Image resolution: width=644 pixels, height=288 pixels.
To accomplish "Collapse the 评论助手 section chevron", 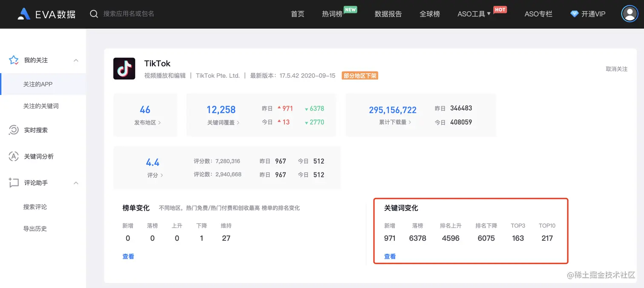I will (x=76, y=183).
